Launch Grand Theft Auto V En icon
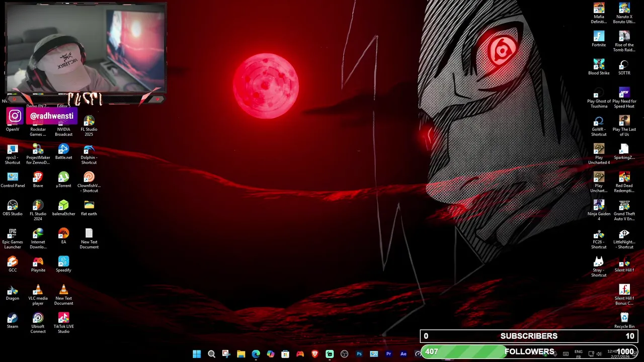The image size is (644, 362). [x=624, y=210]
